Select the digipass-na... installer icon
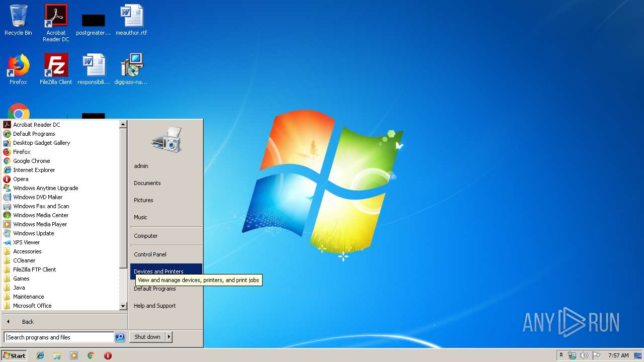This screenshot has width=644, height=362. point(131,69)
